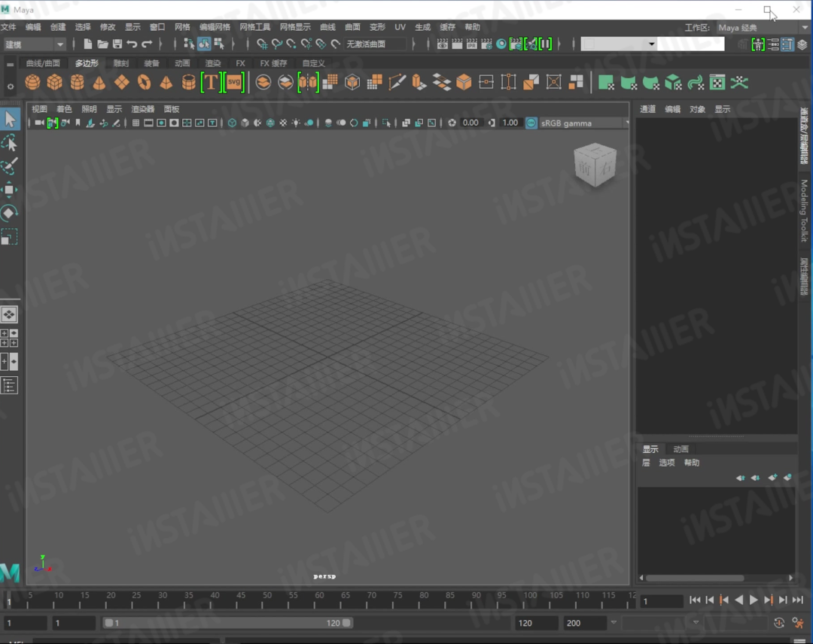Screen dimensions: 813x644
Task: Open the viewport 渲染器 menu
Action: tap(142, 109)
